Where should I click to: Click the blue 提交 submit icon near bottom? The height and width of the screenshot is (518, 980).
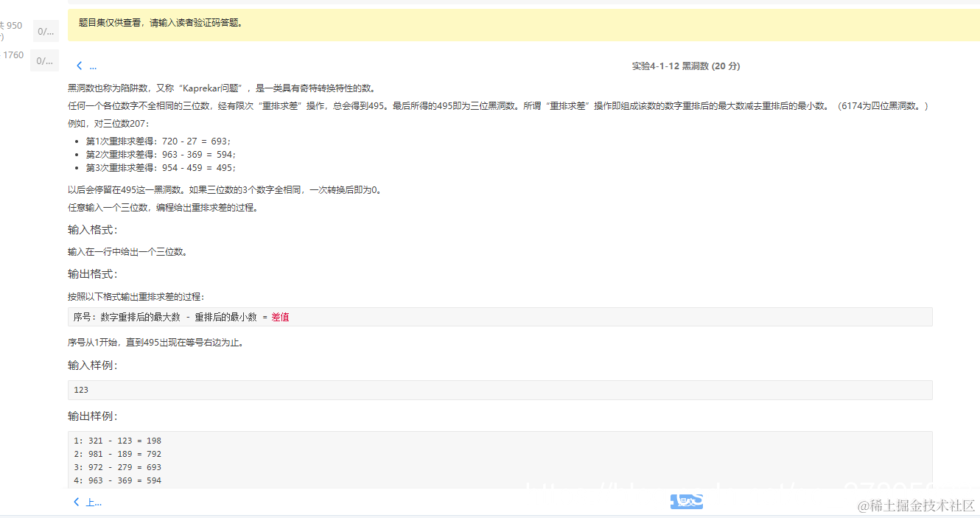(686, 500)
